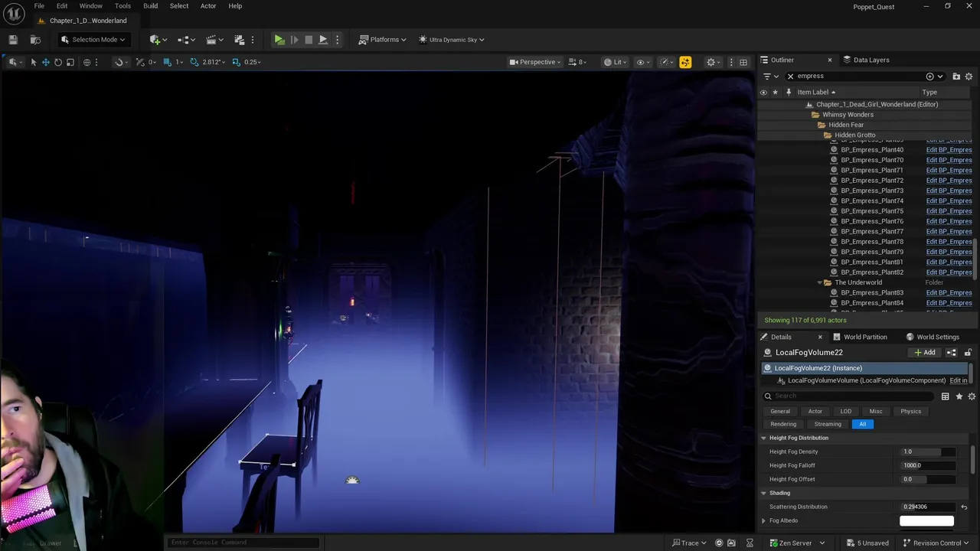Choose the Select objects arrow tool
This screenshot has width=980, height=551.
(33, 62)
